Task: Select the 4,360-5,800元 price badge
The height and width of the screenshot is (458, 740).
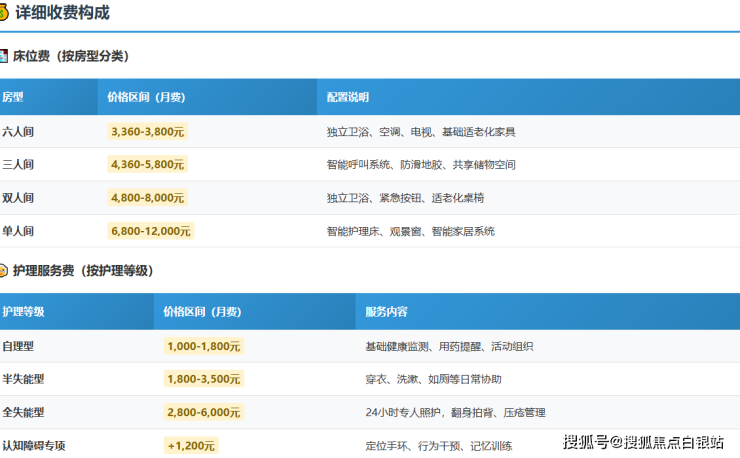Action: click(148, 164)
